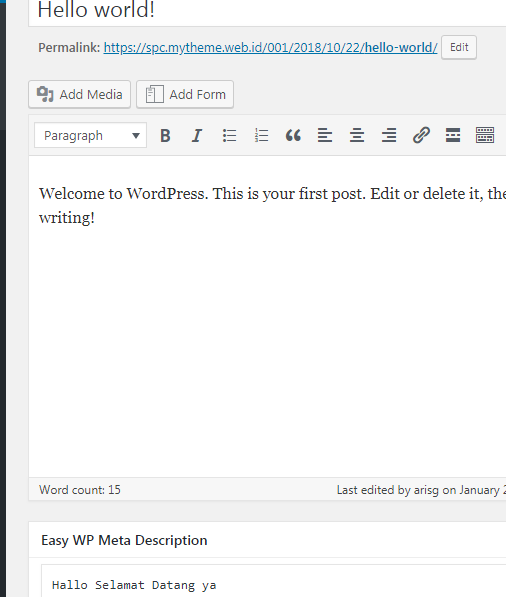Click the Easy WP Meta Description heading

pos(124,540)
